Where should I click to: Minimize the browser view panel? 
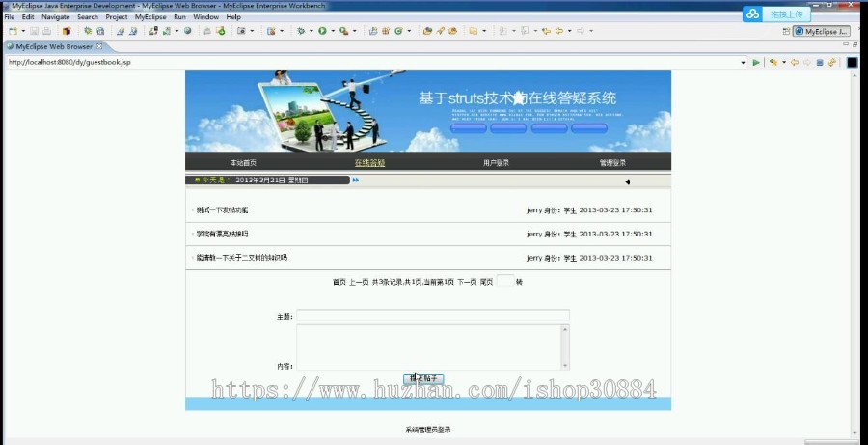pyautogui.click(x=846, y=43)
